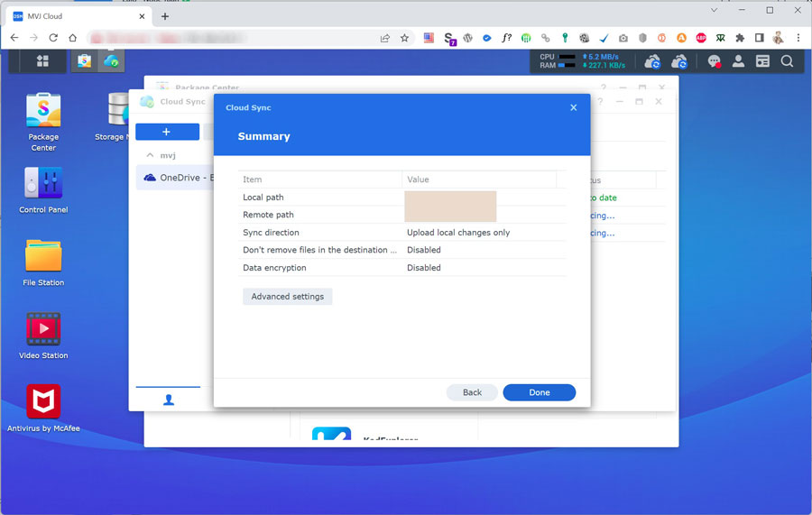Open Video Station app icon
Image resolution: width=812 pixels, height=515 pixels.
point(43,330)
